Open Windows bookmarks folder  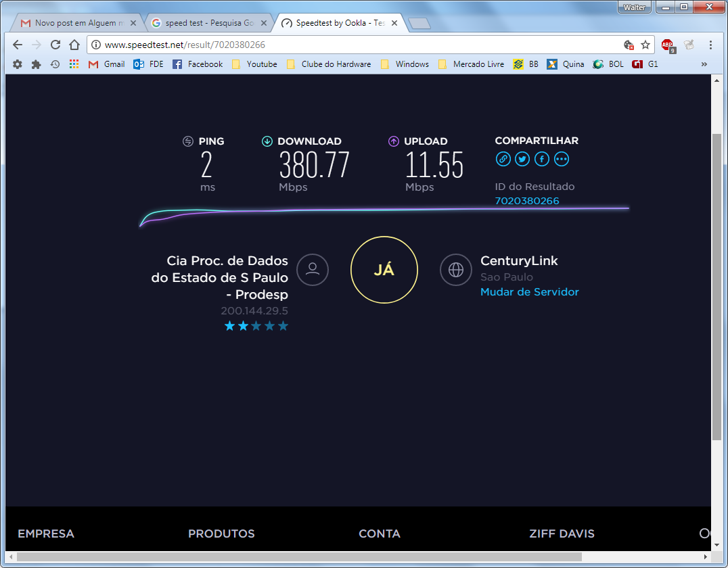[x=405, y=64]
